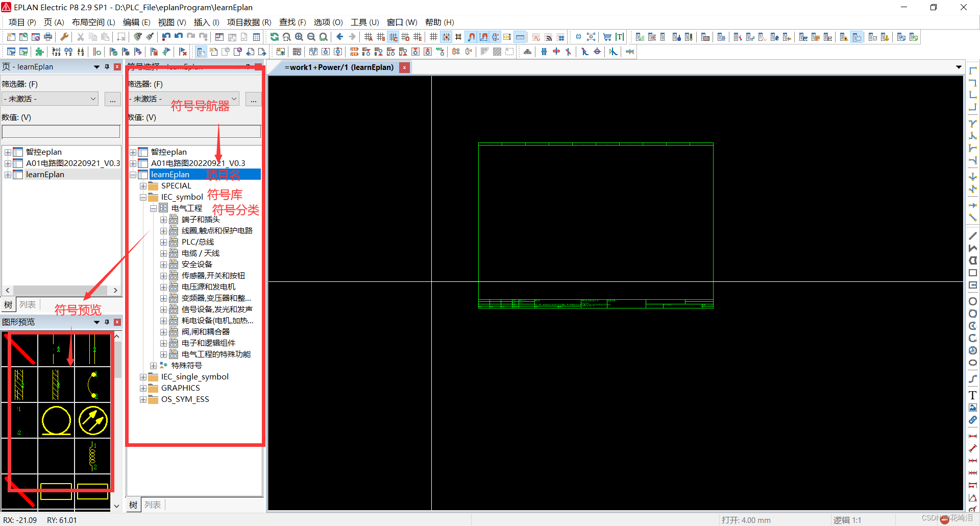Image resolution: width=980 pixels, height=526 pixels.
Task: Click the blue Back arrow icon
Action: (340, 37)
